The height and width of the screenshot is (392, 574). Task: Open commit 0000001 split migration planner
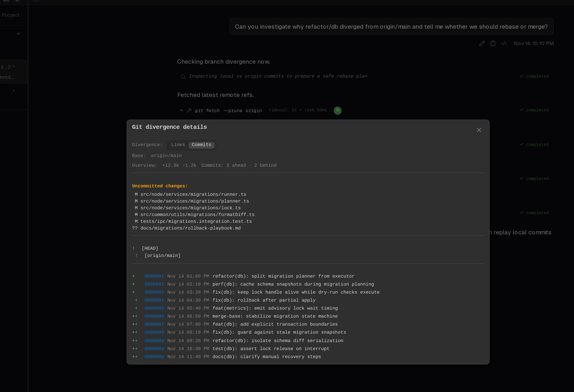[154, 276]
